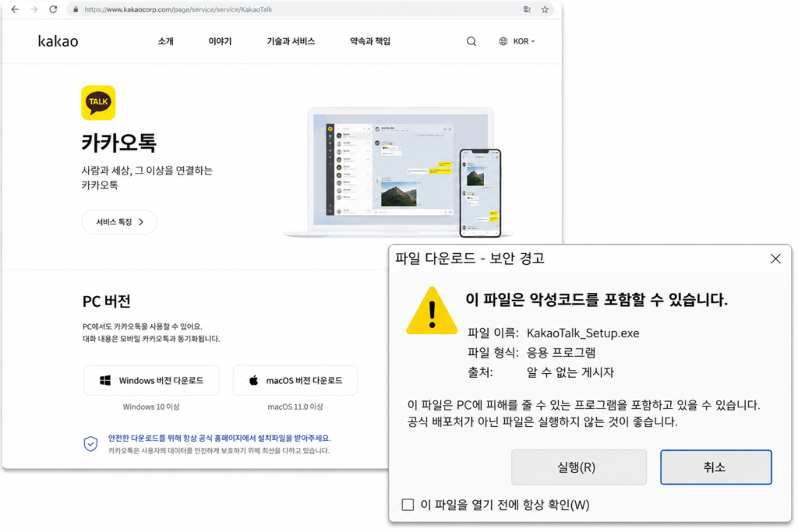Click the blue shield safety icon
The image size is (798, 532).
pyautogui.click(x=90, y=443)
